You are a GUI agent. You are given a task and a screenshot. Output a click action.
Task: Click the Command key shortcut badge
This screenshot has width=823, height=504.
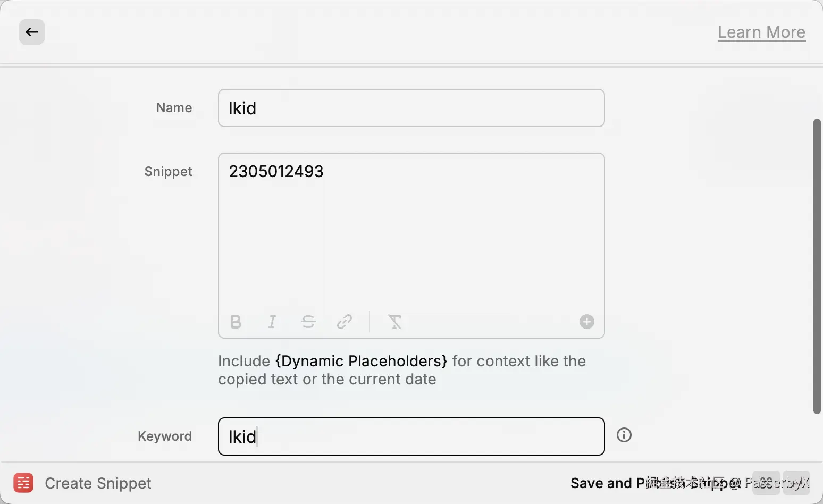[766, 483]
